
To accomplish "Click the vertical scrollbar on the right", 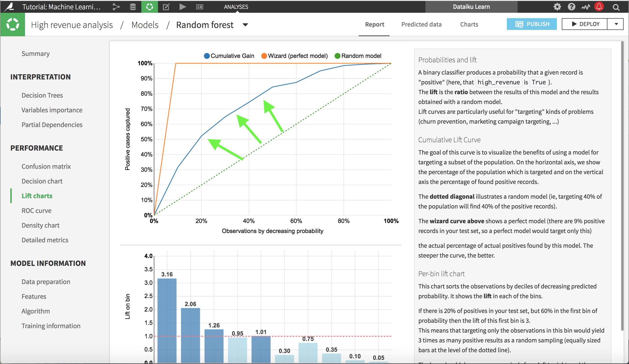I will tap(622, 186).
